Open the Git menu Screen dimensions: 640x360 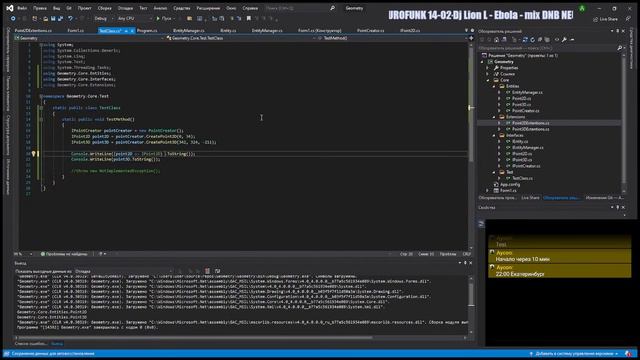coord(69,8)
